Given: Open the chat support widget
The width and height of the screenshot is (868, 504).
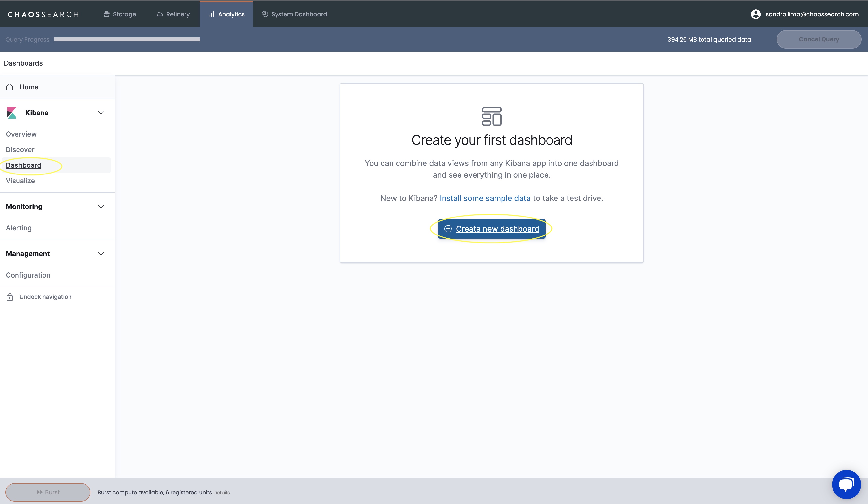Looking at the screenshot, I should click(846, 484).
